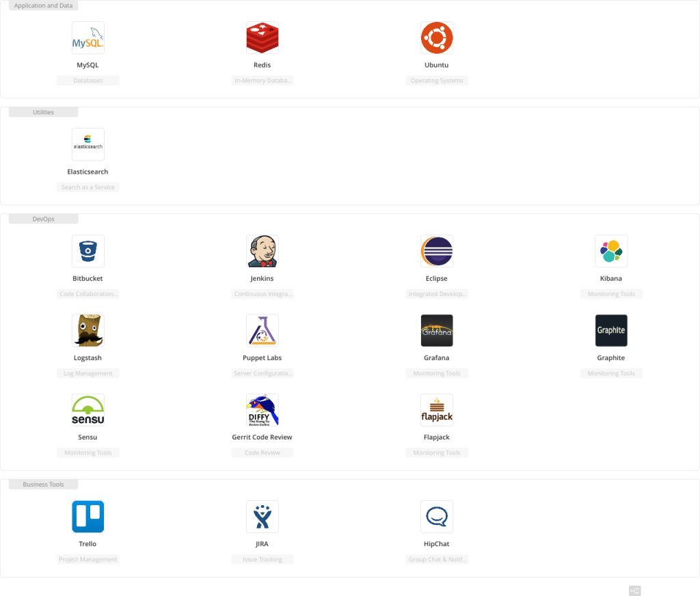
Task: Click the Jenkins icon
Action: [x=262, y=251]
